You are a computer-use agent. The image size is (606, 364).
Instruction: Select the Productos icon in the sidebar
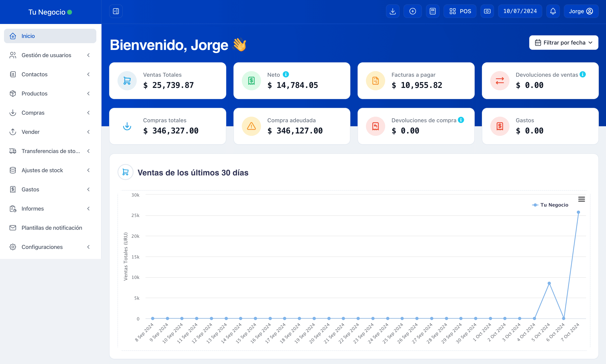click(13, 93)
